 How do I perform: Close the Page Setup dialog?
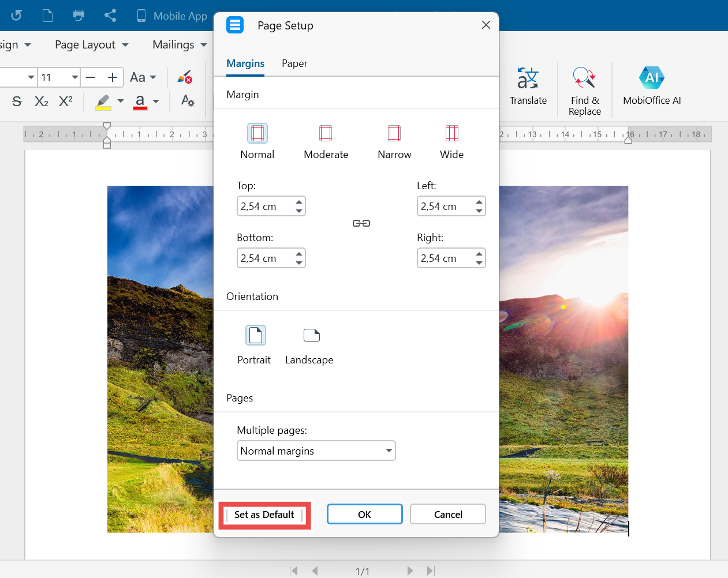486,25
